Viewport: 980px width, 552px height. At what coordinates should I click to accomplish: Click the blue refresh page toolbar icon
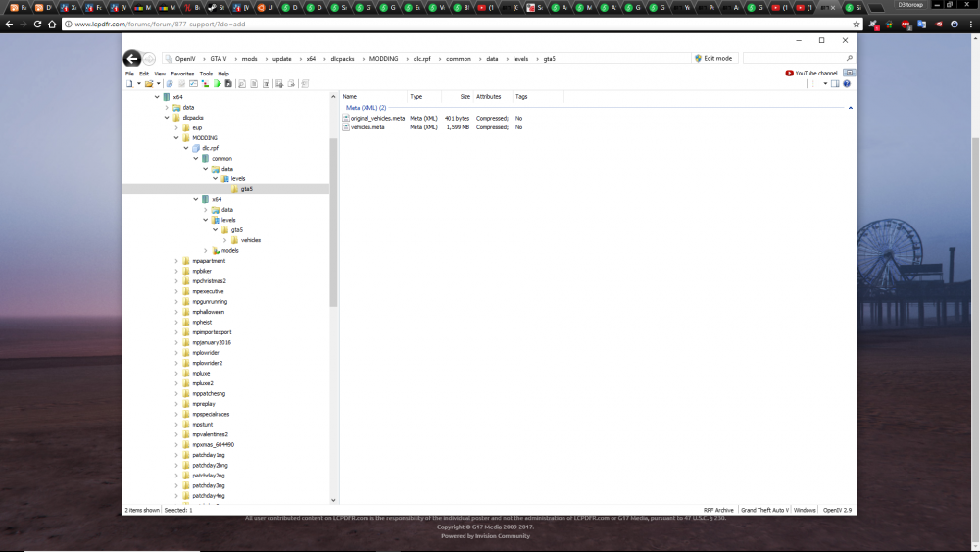[170, 83]
